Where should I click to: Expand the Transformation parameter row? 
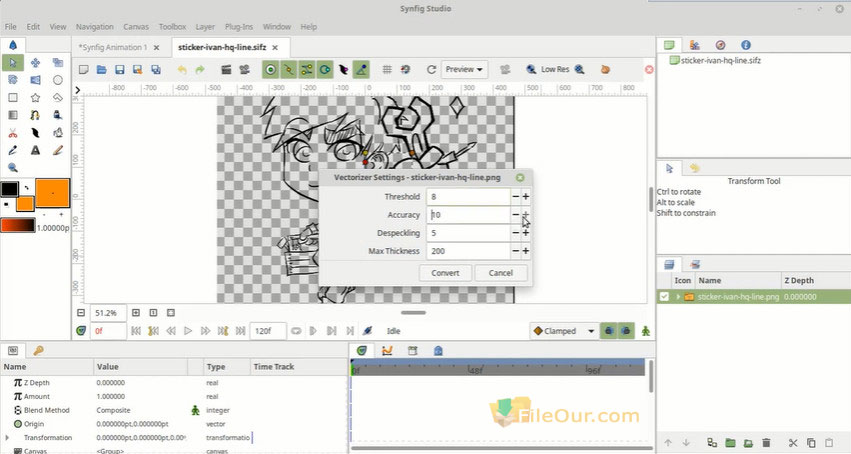pos(7,437)
